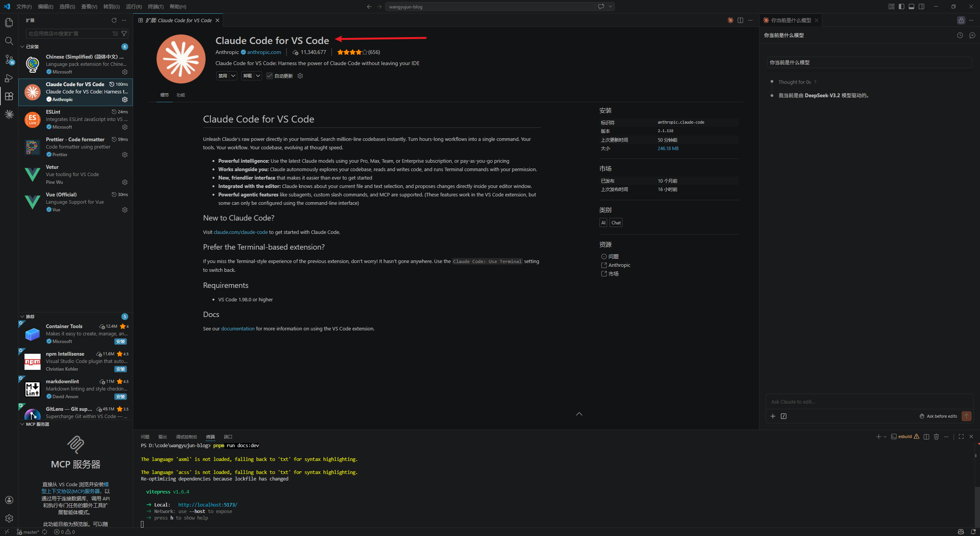Switch to the 功能 tab
This screenshot has height=536, width=980.
[x=181, y=95]
